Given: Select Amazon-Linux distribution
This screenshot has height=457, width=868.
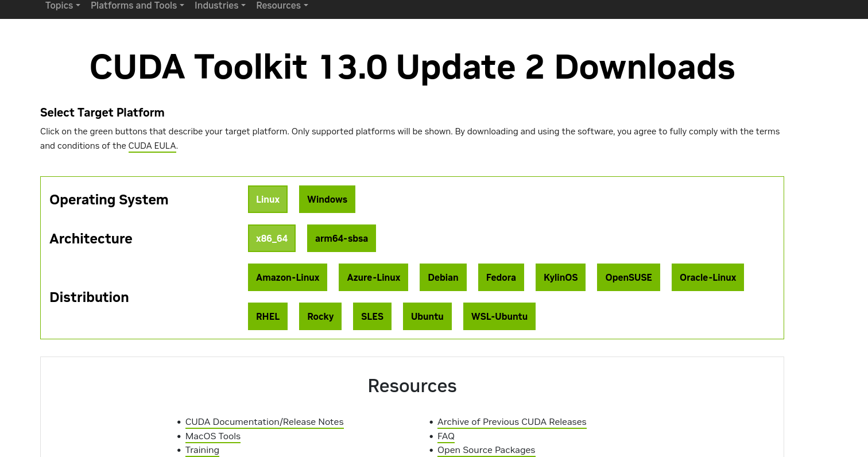Looking at the screenshot, I should coord(287,277).
